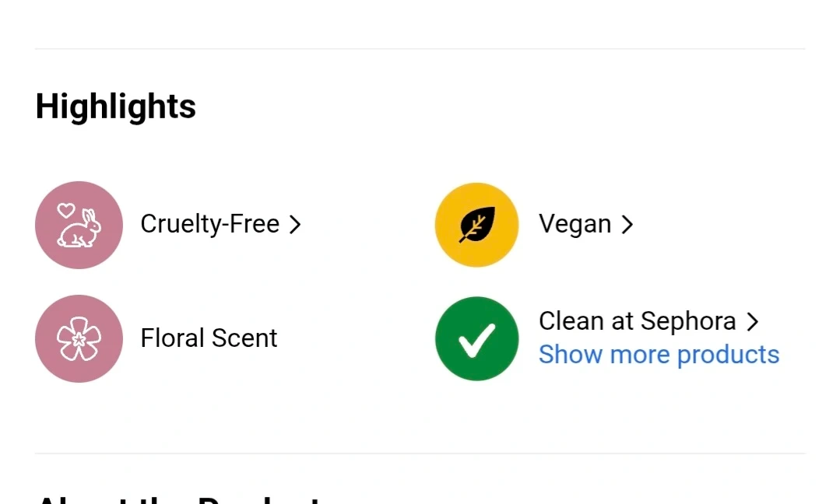The width and height of the screenshot is (819, 504).
Task: Click the divider line above Highlights
Action: 420,49
